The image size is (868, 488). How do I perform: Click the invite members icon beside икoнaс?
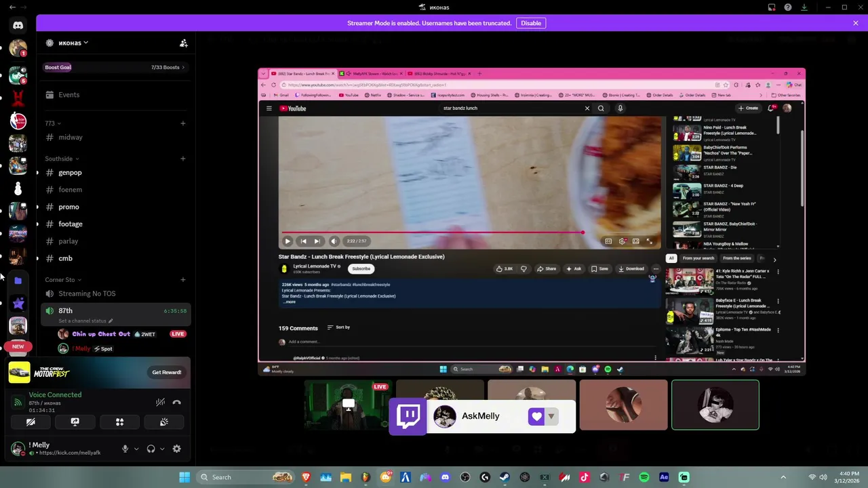[183, 43]
